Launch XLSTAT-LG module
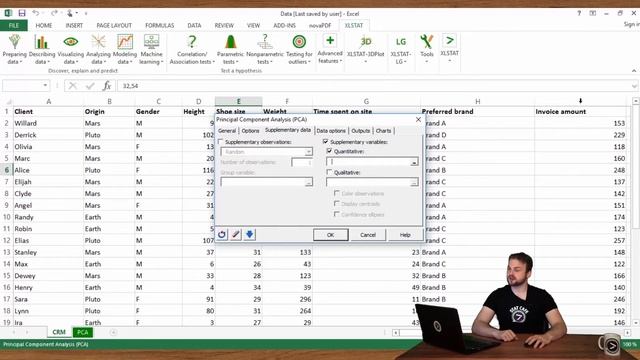The height and width of the screenshot is (360, 640). point(400,49)
